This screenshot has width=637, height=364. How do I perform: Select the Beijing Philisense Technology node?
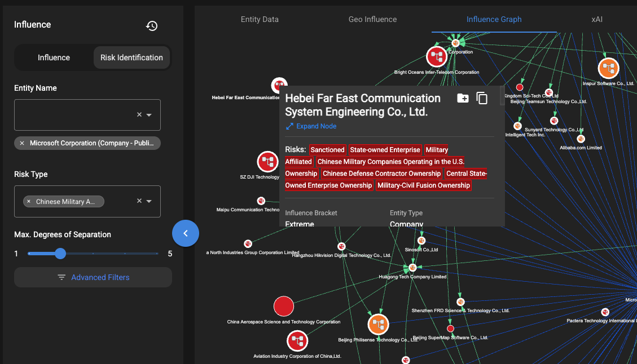pos(378,324)
